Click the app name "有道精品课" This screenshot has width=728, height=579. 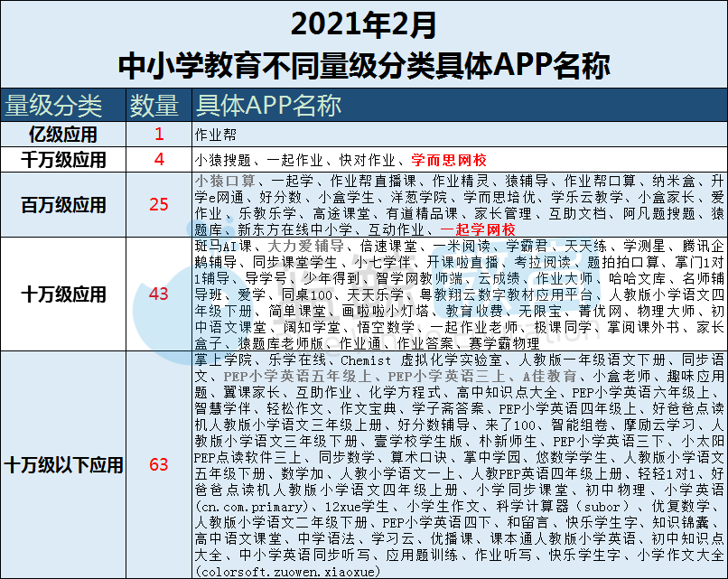(422, 213)
